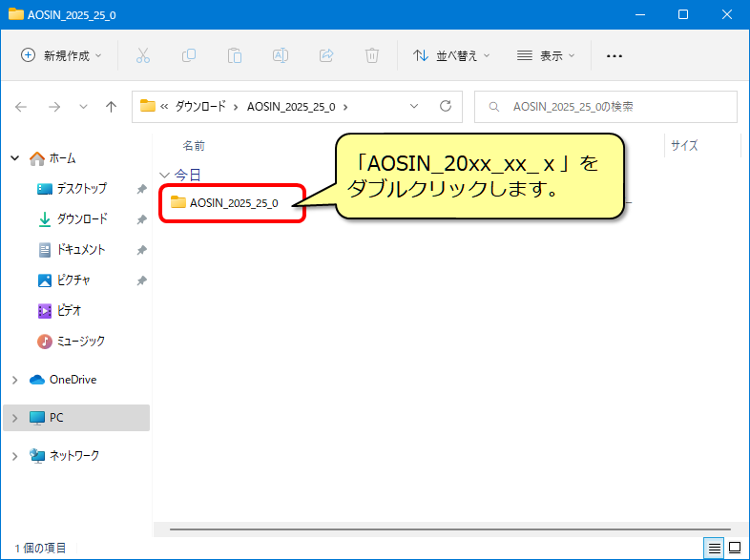Select ダウンロード in the navigation pane
The image size is (750, 560).
81,219
